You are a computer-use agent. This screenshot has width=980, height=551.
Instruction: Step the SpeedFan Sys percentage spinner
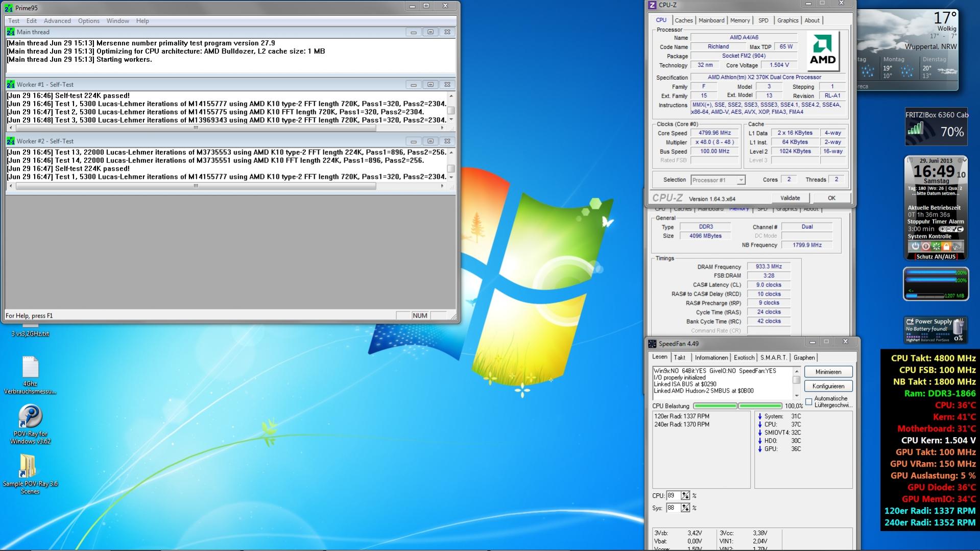click(x=685, y=508)
